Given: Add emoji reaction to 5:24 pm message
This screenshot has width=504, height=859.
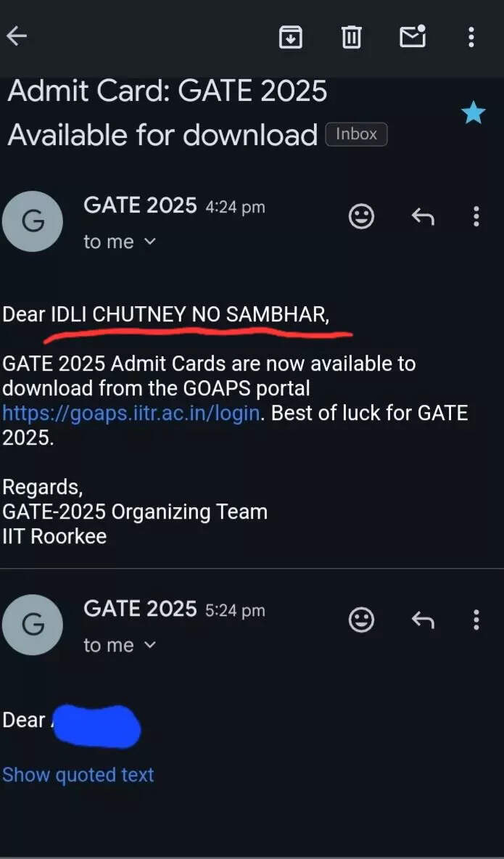Looking at the screenshot, I should (x=362, y=619).
